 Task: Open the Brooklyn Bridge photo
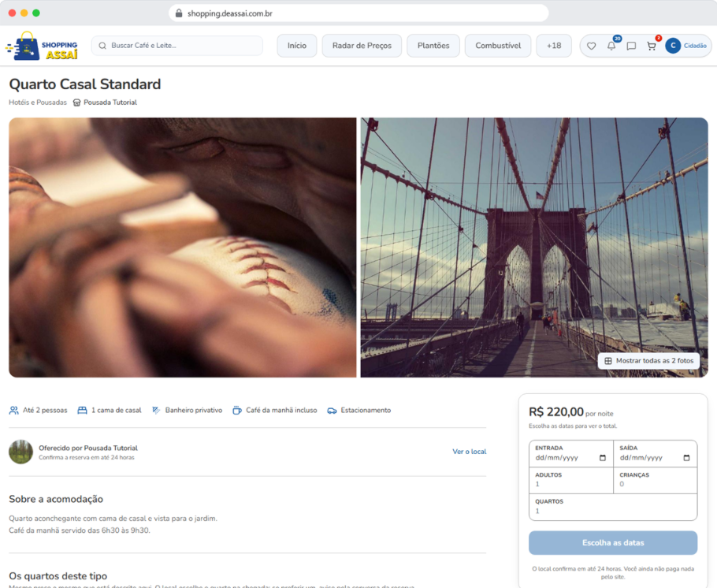(534, 247)
